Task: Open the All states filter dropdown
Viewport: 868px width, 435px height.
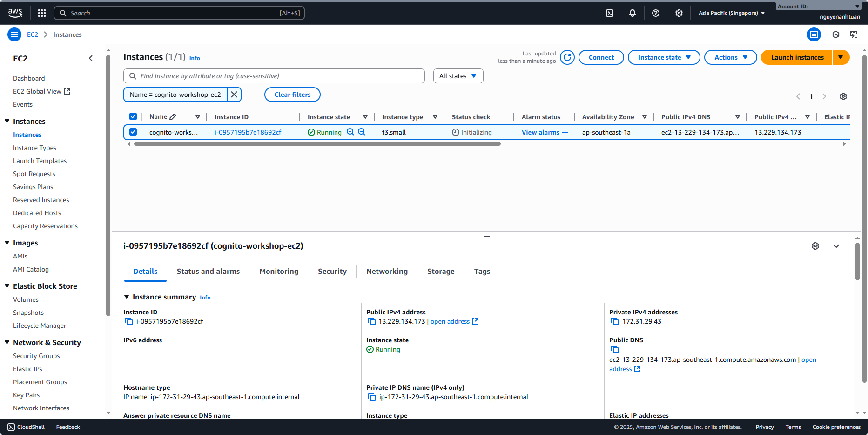Action: click(x=458, y=76)
